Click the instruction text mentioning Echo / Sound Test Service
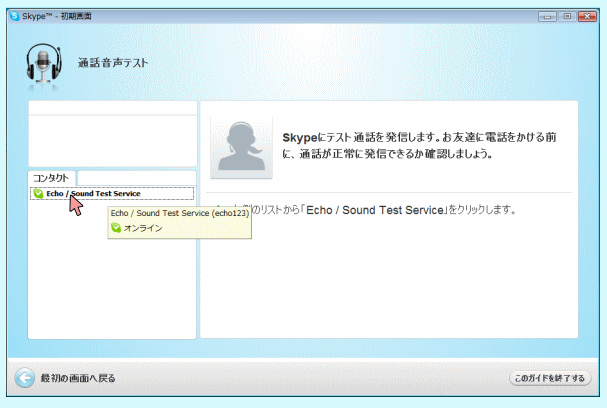Image resolution: width=607 pixels, height=408 pixels. [x=383, y=210]
